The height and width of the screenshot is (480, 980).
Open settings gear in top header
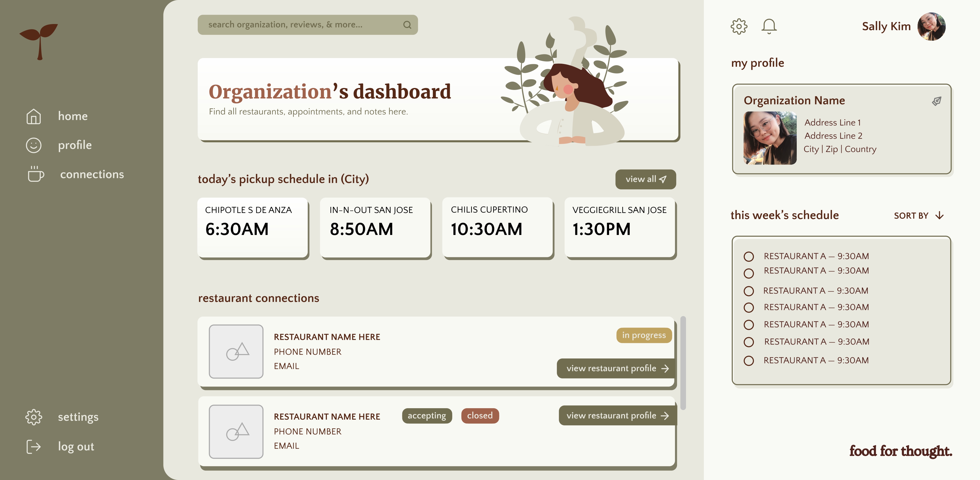coord(739,27)
